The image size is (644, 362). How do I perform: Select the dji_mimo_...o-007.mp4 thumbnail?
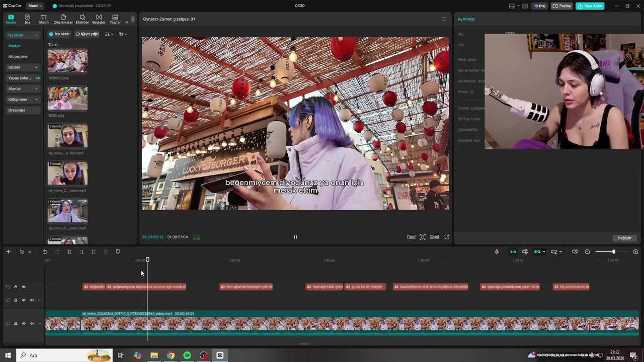pyautogui.click(x=67, y=136)
